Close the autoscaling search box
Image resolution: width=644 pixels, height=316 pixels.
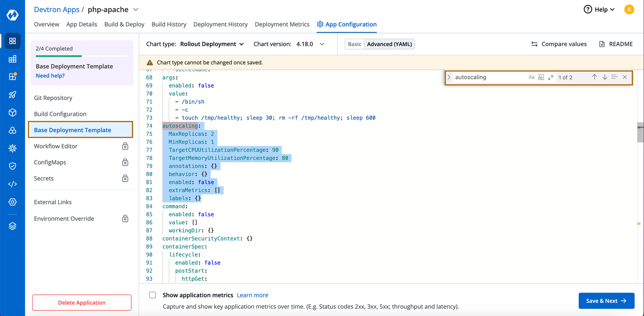pyautogui.click(x=625, y=77)
